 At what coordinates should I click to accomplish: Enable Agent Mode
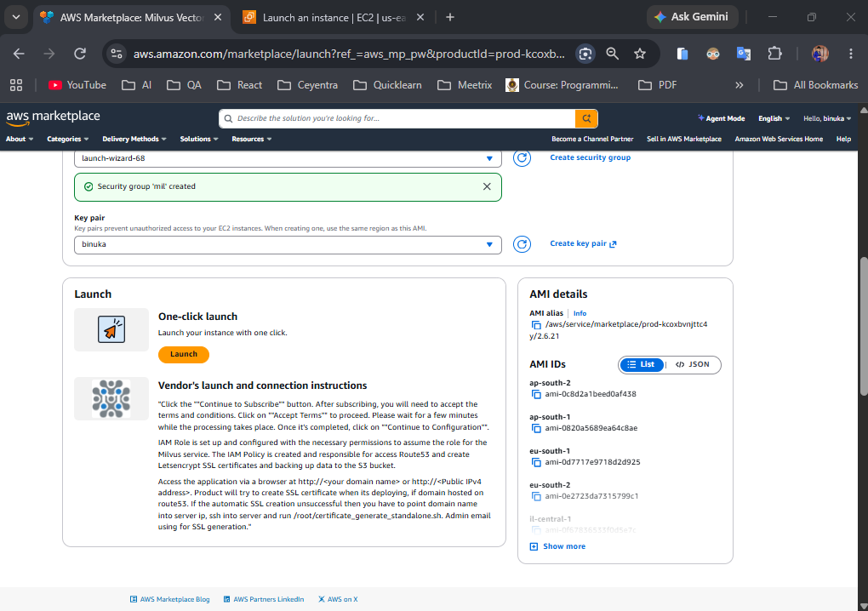pos(721,118)
